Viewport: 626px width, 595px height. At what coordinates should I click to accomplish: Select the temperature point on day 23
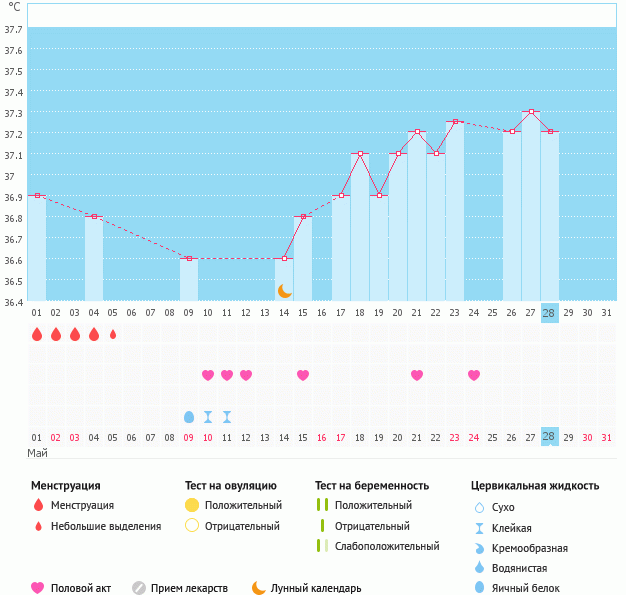point(455,122)
